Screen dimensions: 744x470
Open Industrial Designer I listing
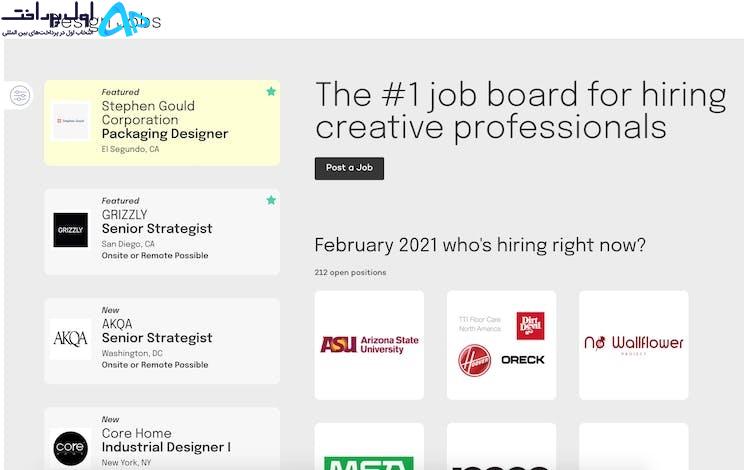click(166, 447)
